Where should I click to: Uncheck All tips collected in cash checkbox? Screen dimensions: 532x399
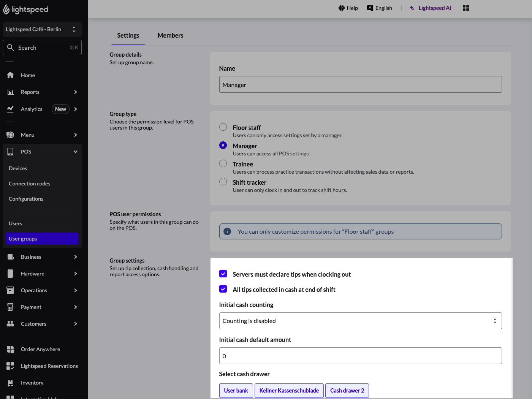pos(223,289)
